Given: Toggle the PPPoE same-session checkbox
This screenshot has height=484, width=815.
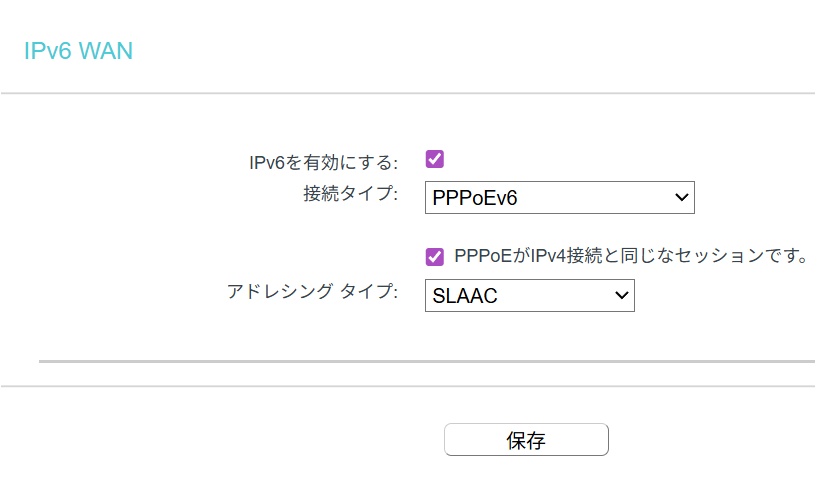Looking at the screenshot, I should coord(434,256).
